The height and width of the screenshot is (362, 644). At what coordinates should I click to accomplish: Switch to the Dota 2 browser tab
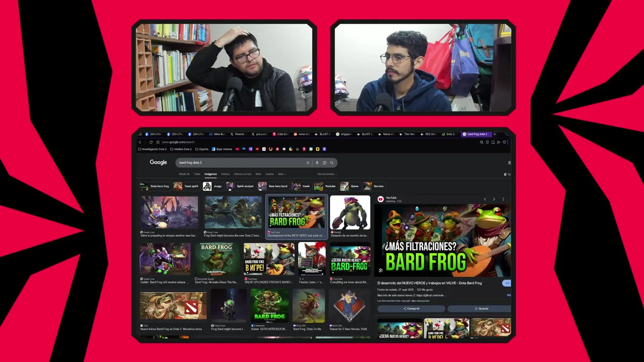pyautogui.click(x=449, y=134)
